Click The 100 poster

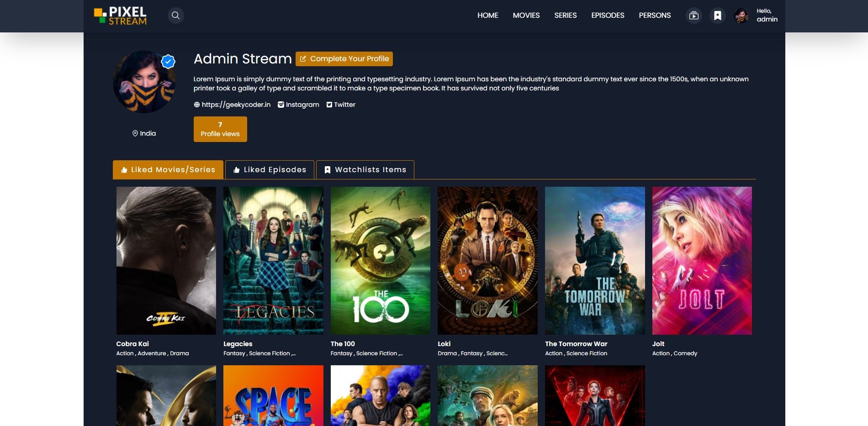[381, 261]
